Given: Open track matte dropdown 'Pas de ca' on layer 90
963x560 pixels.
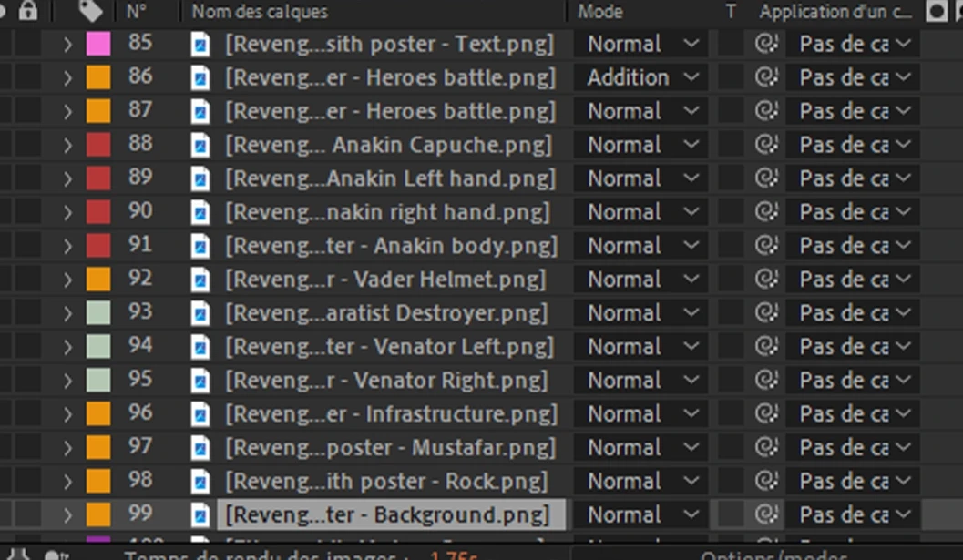Looking at the screenshot, I should (853, 212).
